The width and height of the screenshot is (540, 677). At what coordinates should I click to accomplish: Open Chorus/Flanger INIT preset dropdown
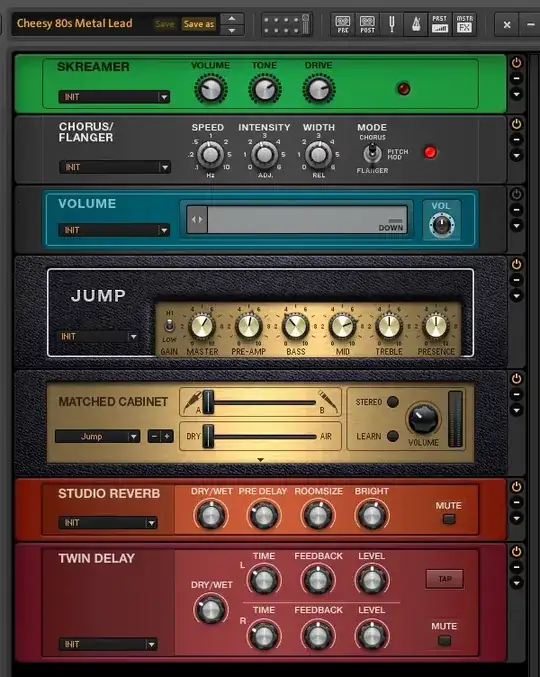click(114, 167)
